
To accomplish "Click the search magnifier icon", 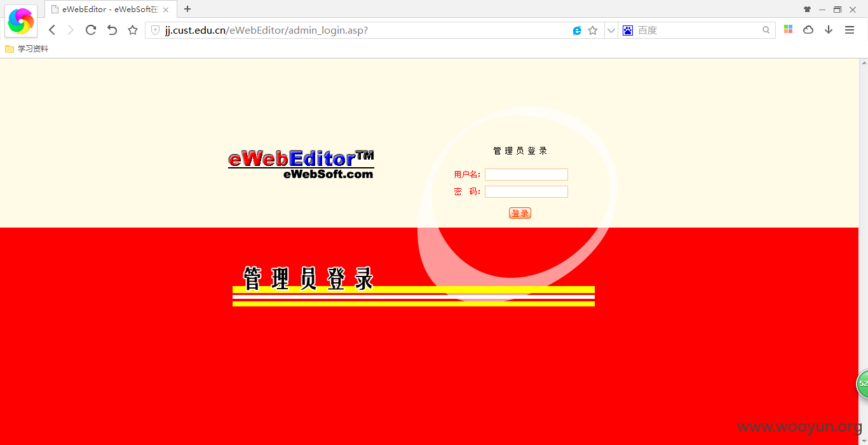I will click(x=766, y=31).
